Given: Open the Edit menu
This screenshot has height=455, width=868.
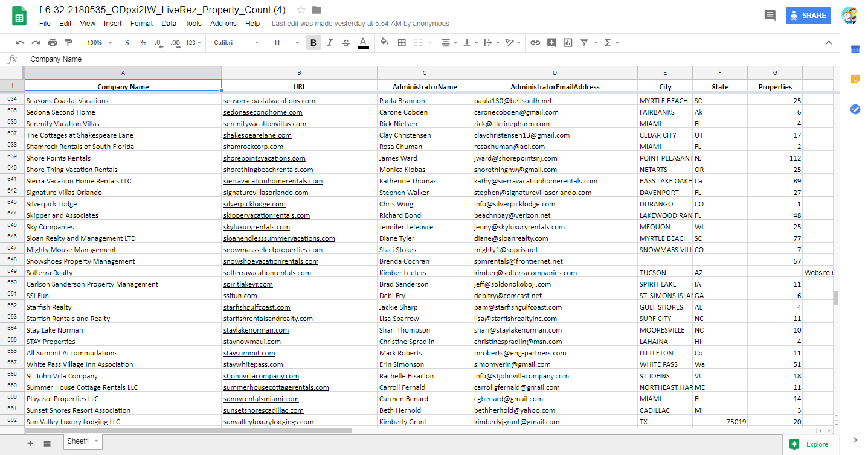Looking at the screenshot, I should coord(65,24).
